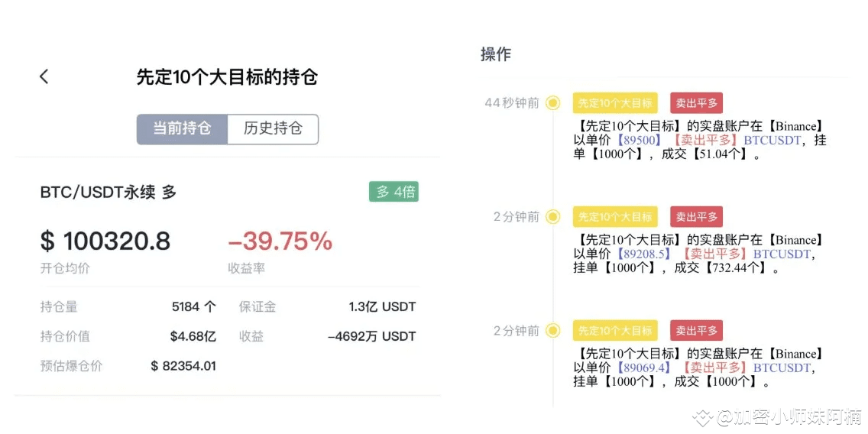The image size is (868, 434).
Task: Click the red 卖出平多 tag on the 44秒钟前 entry
Action: click(x=696, y=103)
